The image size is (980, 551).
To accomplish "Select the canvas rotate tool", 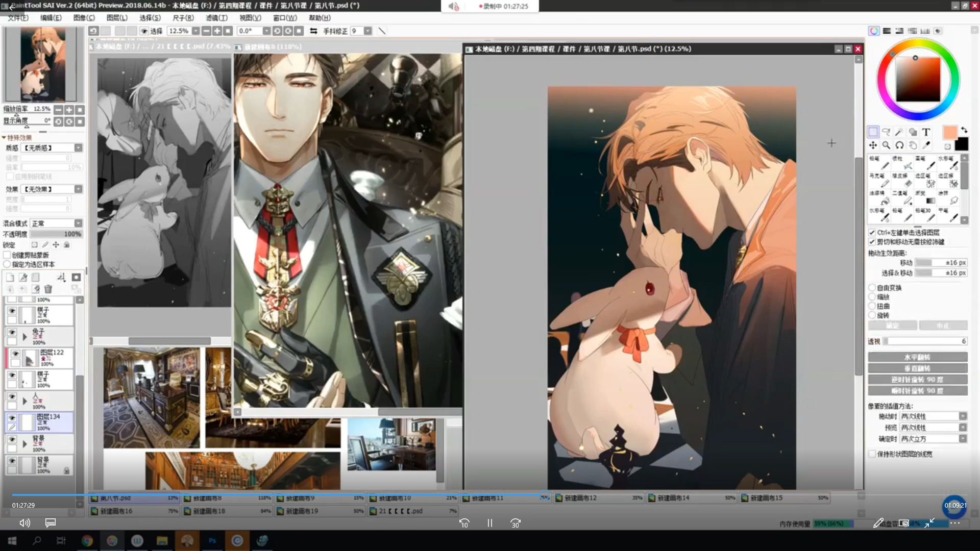I will (899, 145).
